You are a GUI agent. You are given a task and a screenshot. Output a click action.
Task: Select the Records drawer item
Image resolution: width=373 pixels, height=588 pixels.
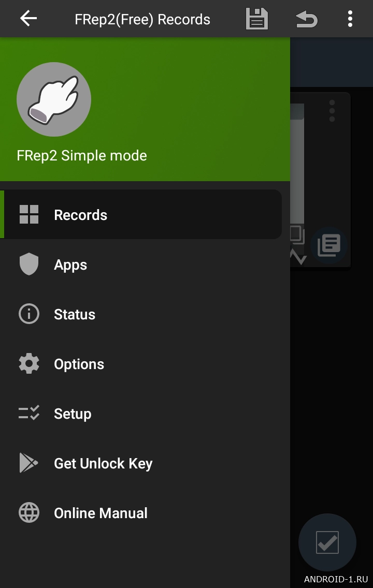pyautogui.click(x=80, y=215)
